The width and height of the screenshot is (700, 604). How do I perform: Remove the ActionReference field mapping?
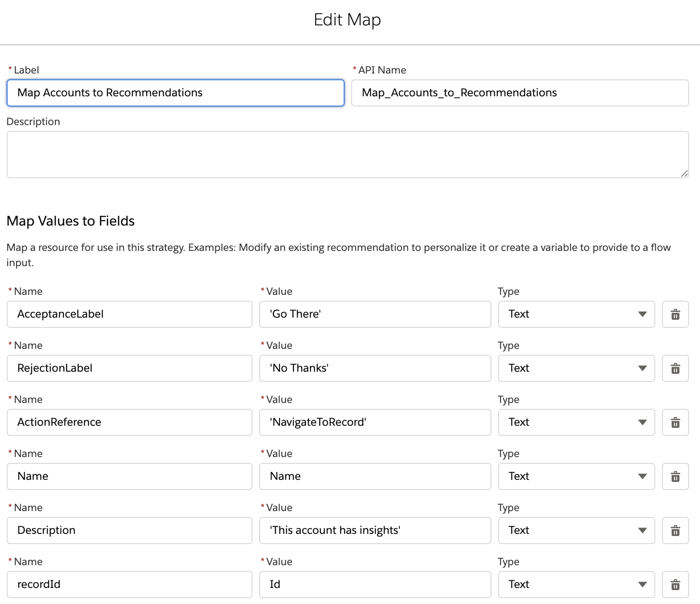(675, 422)
